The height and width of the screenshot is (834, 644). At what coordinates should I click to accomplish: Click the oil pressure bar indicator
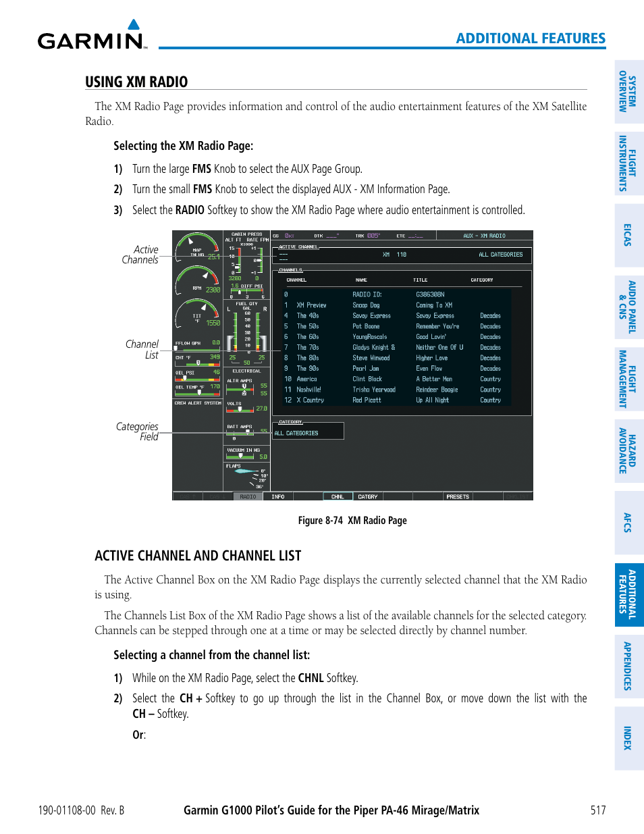[197, 375]
